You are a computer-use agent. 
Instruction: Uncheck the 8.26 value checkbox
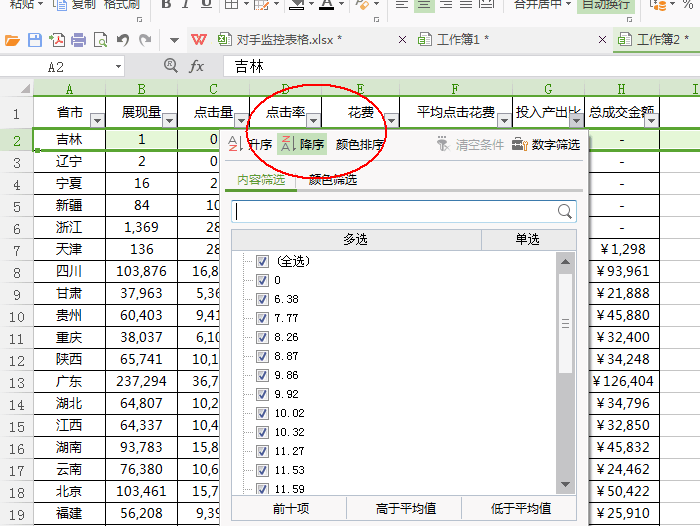(x=262, y=337)
